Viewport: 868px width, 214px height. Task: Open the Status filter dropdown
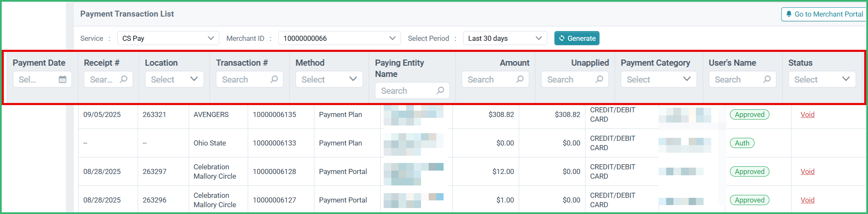click(x=822, y=79)
